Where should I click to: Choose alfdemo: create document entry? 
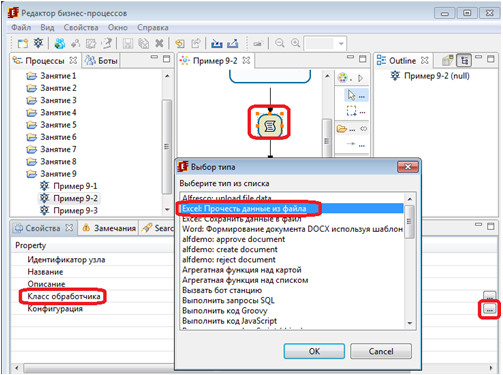[292, 249]
